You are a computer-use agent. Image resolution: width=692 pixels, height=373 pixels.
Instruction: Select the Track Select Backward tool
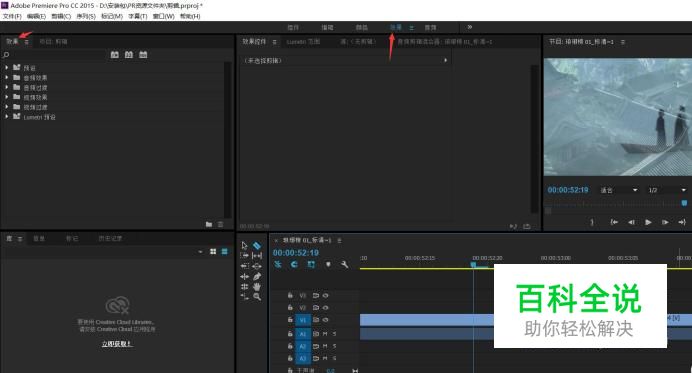tap(244, 266)
